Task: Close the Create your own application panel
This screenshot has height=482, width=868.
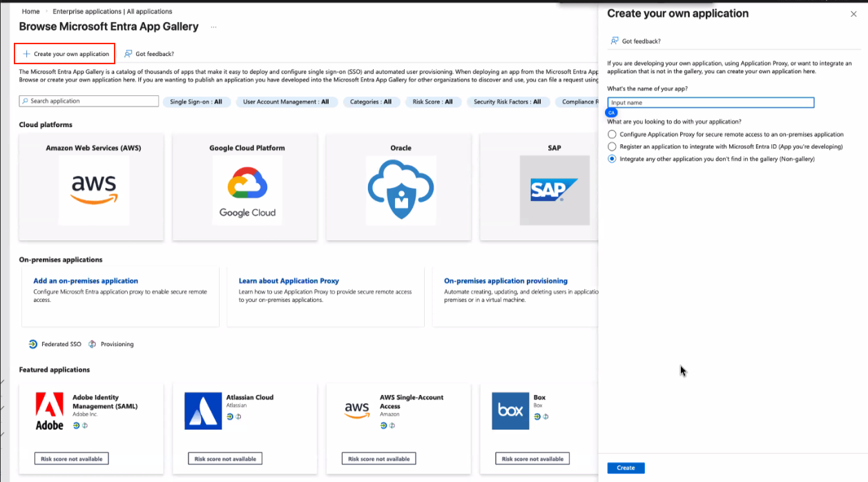Action: (853, 14)
